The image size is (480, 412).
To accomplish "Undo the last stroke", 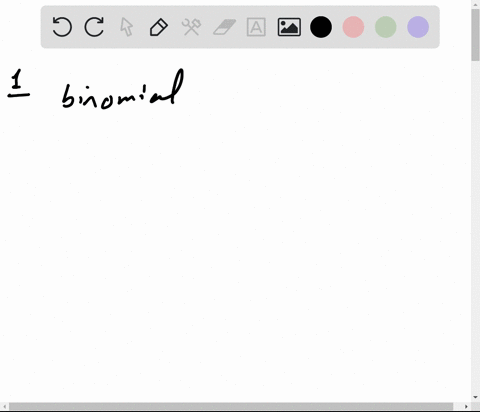I will [62, 27].
